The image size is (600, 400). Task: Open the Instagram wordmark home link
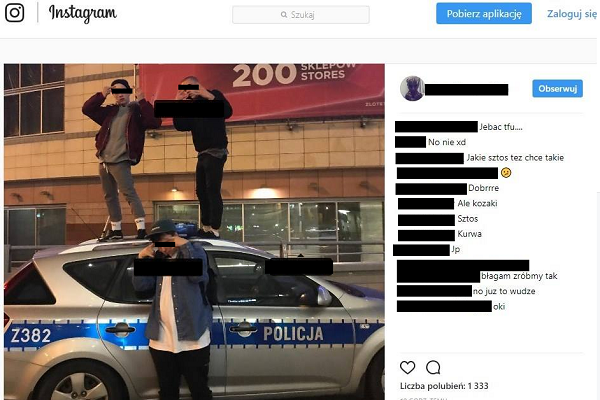83,13
